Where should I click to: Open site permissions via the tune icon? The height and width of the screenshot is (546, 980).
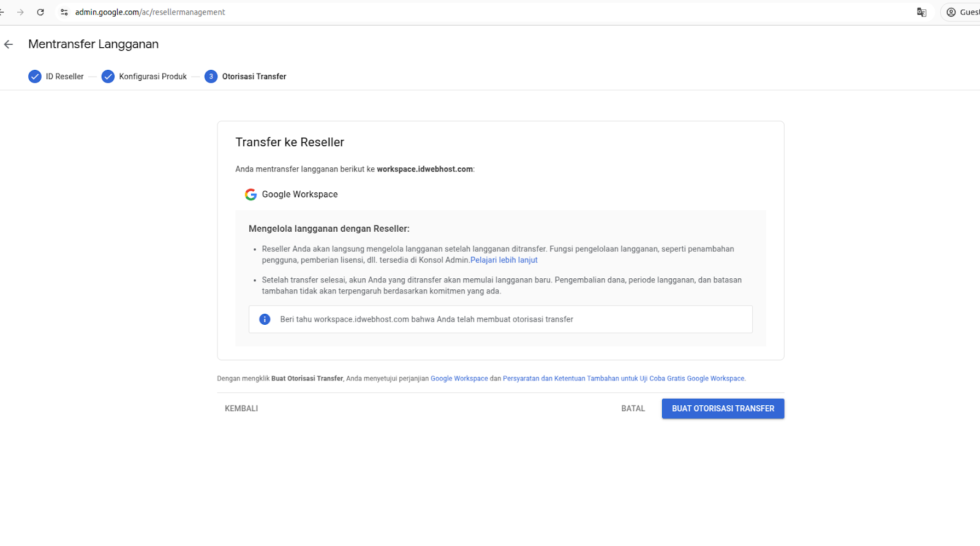[x=64, y=12]
